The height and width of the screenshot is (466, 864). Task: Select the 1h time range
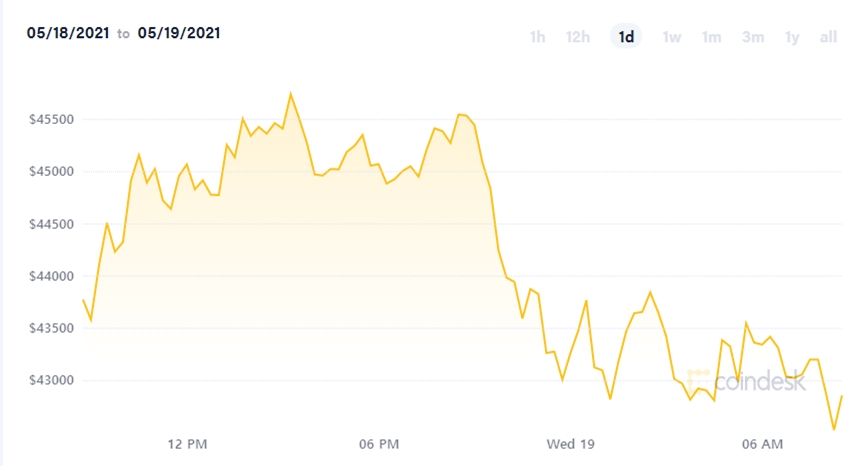coord(537,38)
